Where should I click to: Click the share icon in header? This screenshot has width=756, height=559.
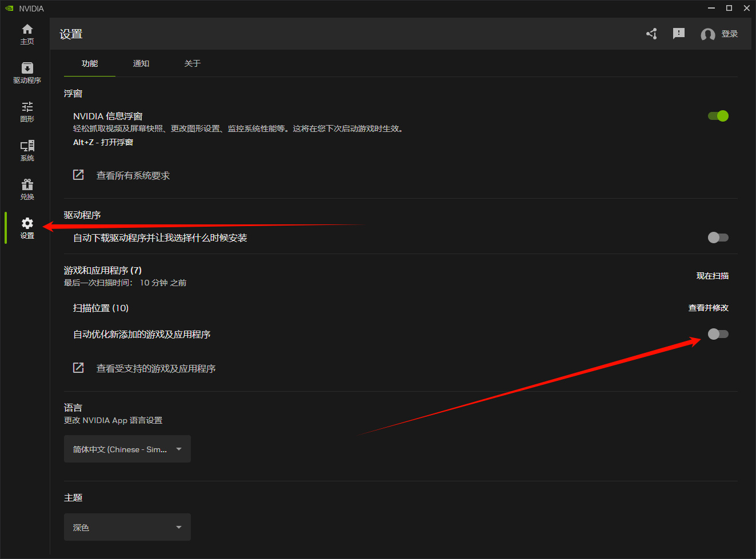[x=651, y=34]
